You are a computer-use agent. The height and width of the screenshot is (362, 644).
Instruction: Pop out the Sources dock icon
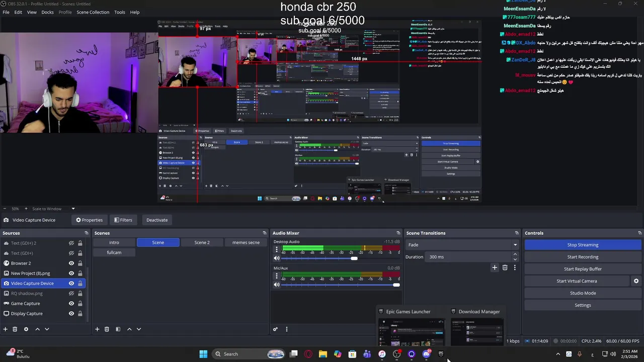pos(87,233)
